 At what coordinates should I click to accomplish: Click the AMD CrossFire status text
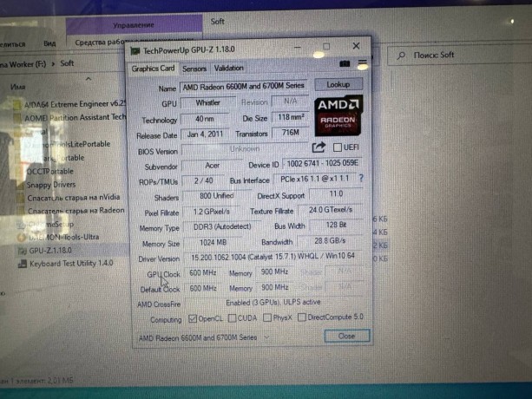(x=273, y=303)
